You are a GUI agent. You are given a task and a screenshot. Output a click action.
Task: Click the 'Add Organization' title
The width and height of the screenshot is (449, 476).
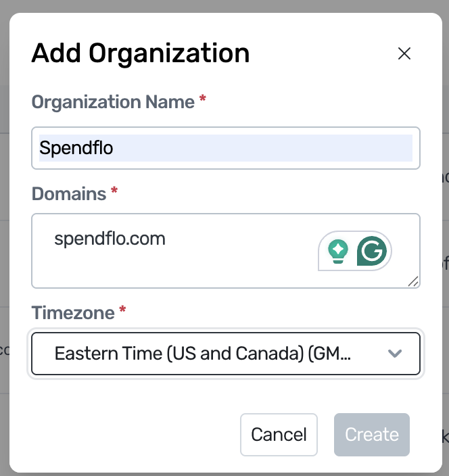tap(141, 53)
